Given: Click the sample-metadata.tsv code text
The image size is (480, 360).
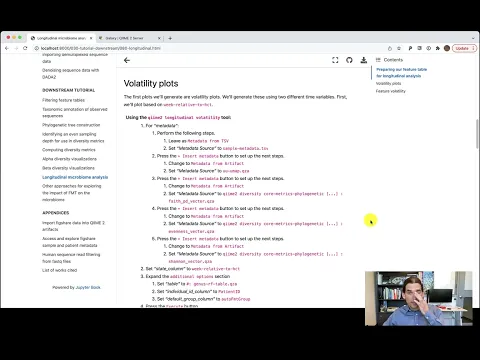Looking at the screenshot, I should click(245, 148).
